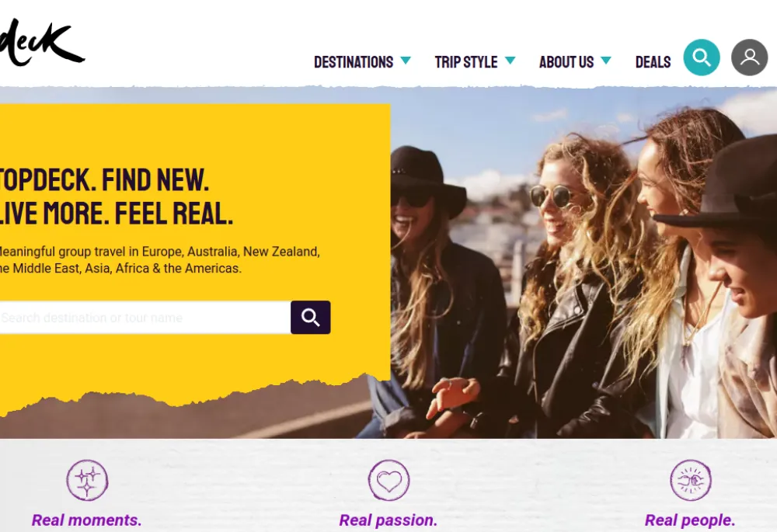Focus the search destination or tour name field

145,318
